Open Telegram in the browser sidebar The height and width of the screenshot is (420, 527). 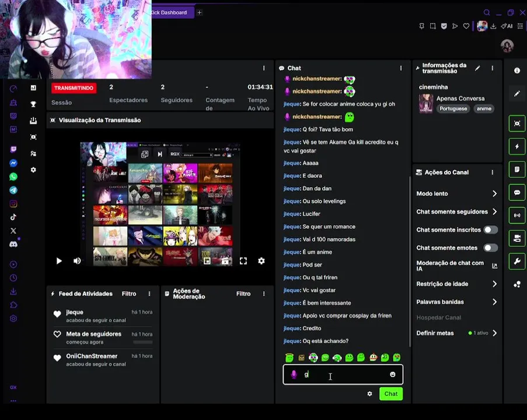tap(13, 190)
